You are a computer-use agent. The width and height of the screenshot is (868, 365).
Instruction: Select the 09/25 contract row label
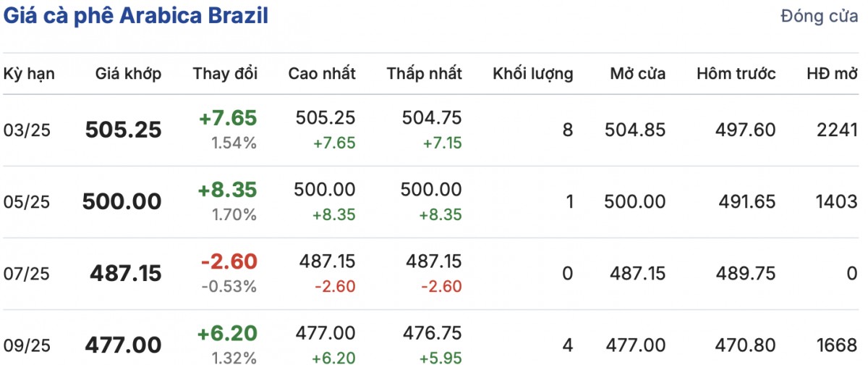(27, 345)
